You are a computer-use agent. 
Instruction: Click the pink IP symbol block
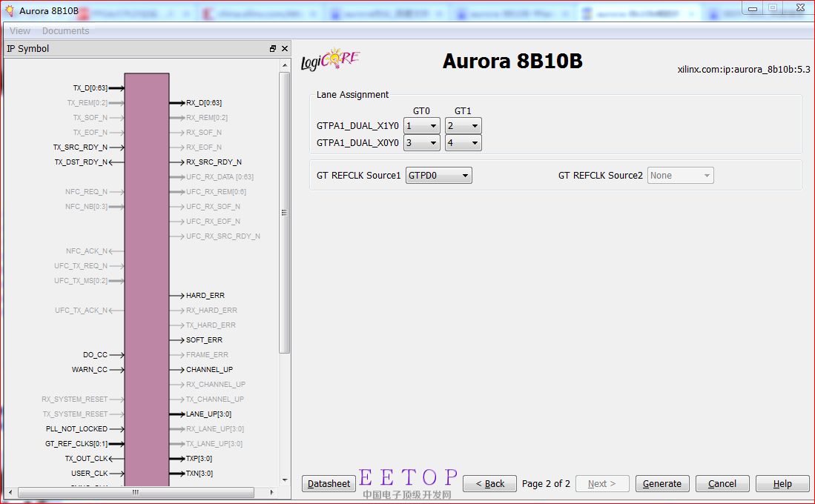(x=147, y=279)
